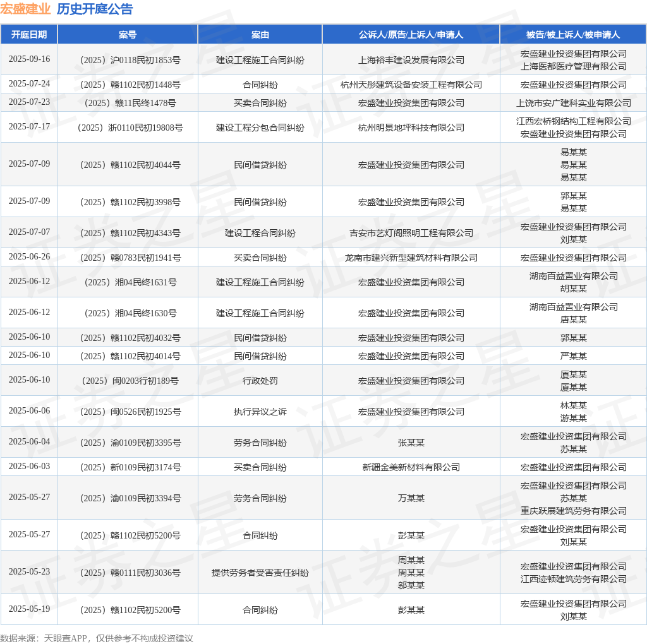
Task: Click plaintiff 新疆金美新材料有限公司
Action: coord(411,468)
